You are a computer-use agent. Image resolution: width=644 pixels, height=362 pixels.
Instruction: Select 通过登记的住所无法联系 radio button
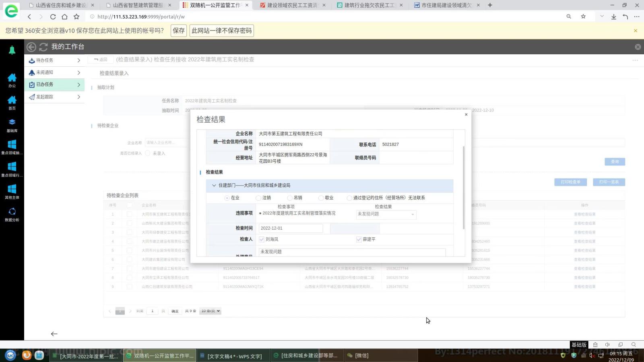[349, 198]
